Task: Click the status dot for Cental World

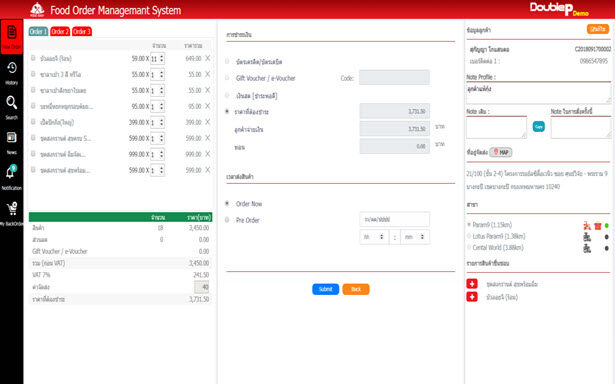Action: pos(607,248)
